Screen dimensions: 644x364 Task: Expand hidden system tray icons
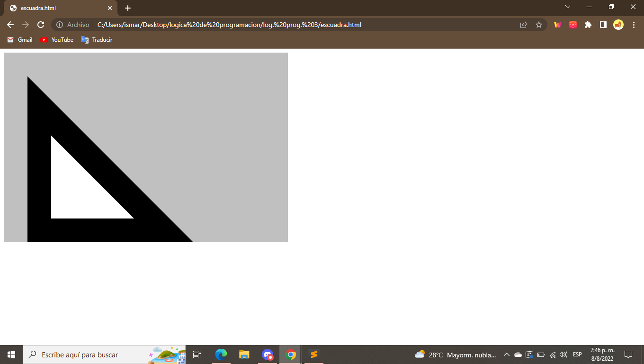(506, 355)
